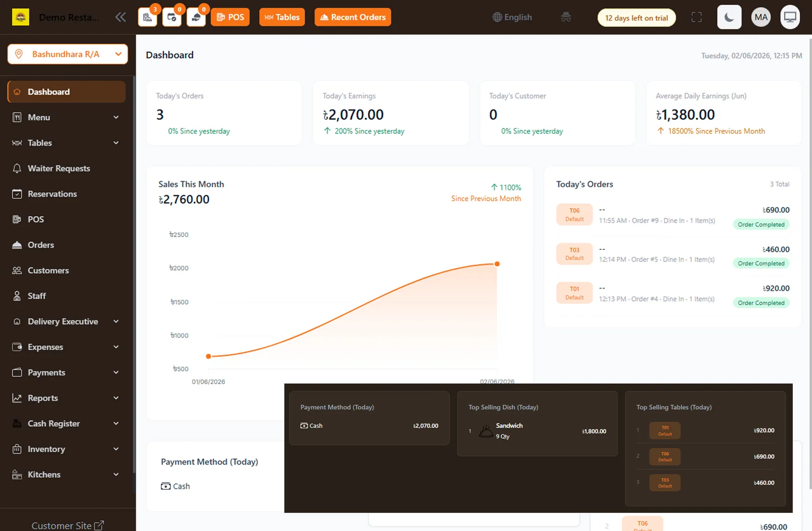Screen dimensions: 812x531
Task: Click the Staff person icon in sidebar
Action: pyautogui.click(x=17, y=296)
